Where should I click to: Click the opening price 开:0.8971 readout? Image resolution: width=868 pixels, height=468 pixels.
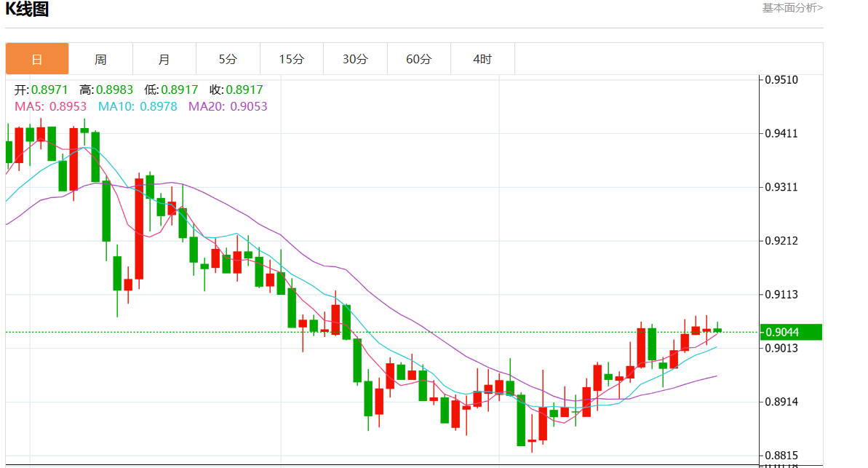tap(41, 90)
